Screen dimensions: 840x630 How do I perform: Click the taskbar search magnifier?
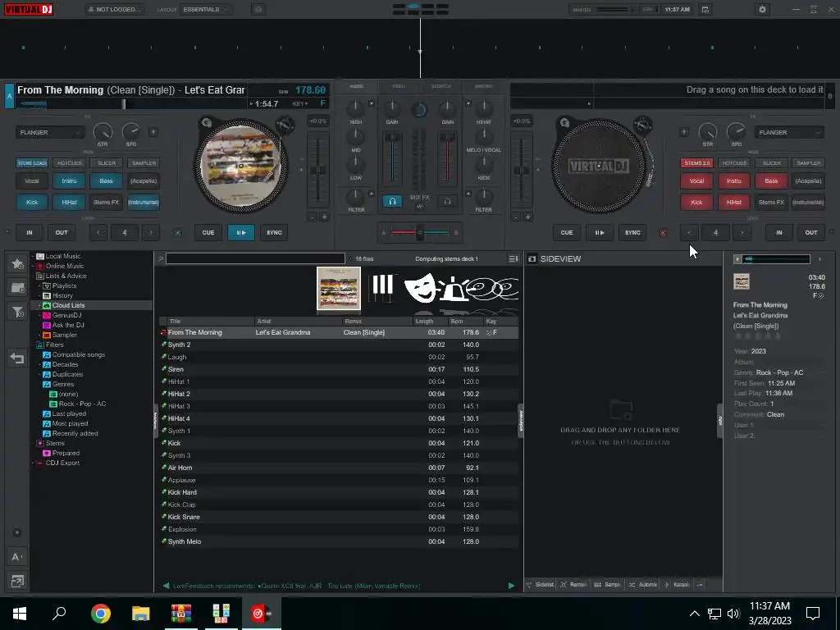pyautogui.click(x=59, y=613)
